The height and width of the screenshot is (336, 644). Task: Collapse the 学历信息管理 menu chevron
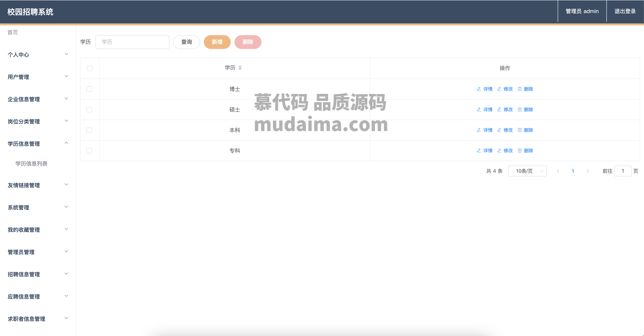[x=67, y=143]
